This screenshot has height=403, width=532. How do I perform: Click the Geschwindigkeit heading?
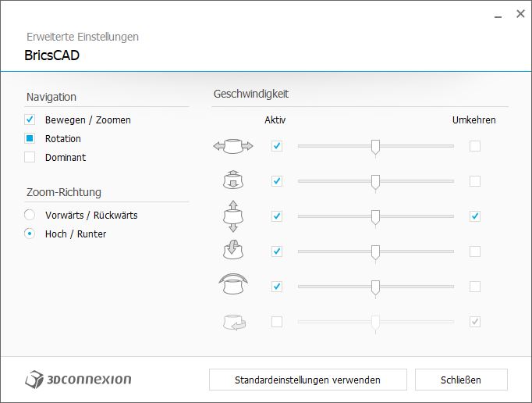(x=251, y=95)
